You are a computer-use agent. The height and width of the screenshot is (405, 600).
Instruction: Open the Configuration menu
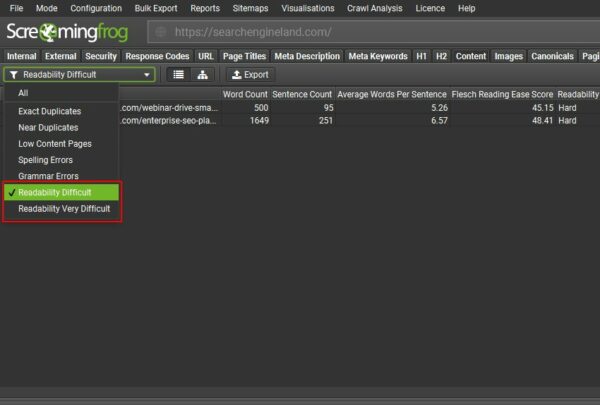pyautogui.click(x=96, y=8)
